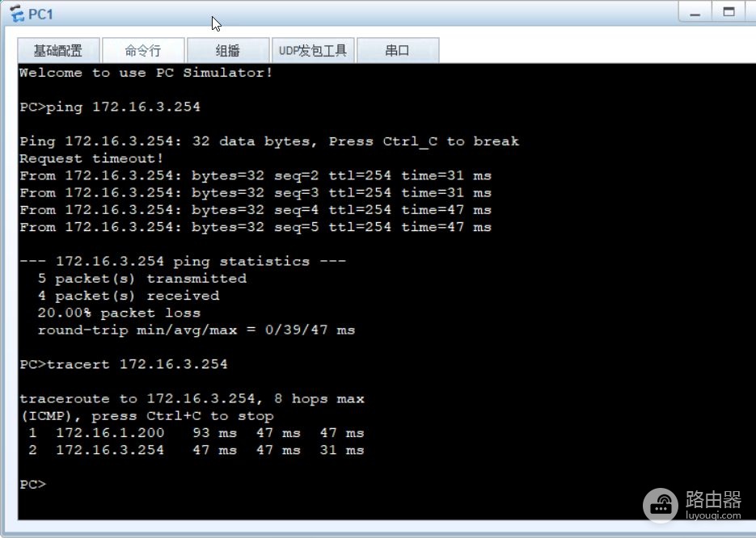
Task: Click the traceroute hop 2 line 172.16.3.254
Action: tap(196, 450)
